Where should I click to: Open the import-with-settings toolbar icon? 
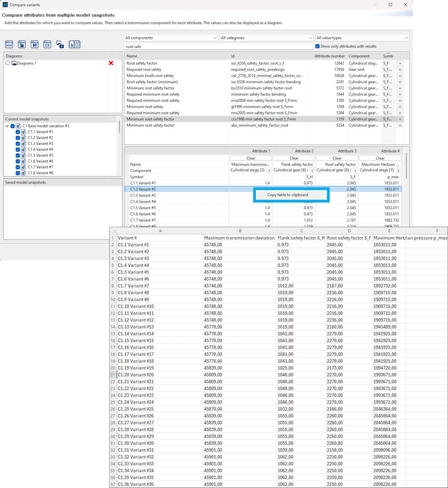point(73,44)
